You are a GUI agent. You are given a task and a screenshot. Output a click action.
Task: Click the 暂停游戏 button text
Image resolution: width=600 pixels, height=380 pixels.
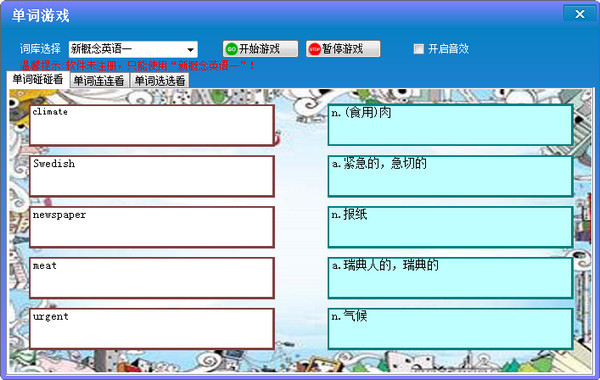(342, 49)
